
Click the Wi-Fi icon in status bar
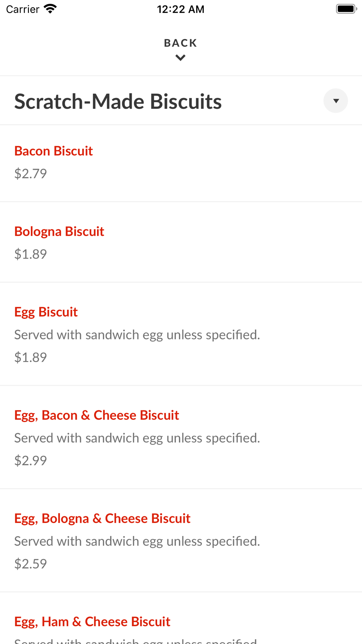tap(50, 9)
